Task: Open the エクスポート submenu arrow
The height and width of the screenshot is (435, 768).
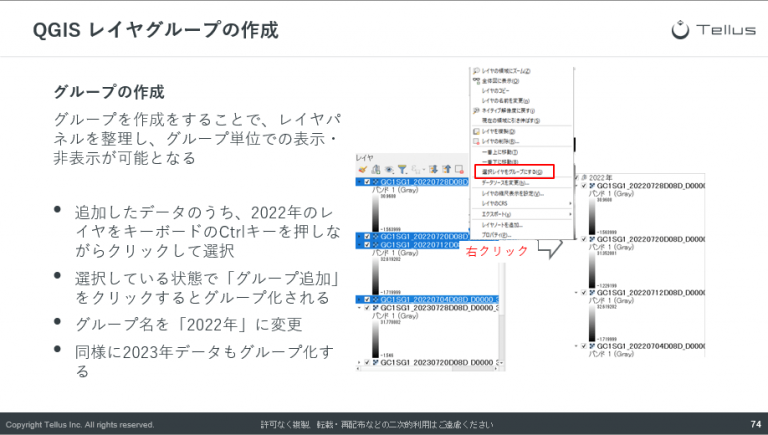Action: pyautogui.click(x=570, y=214)
